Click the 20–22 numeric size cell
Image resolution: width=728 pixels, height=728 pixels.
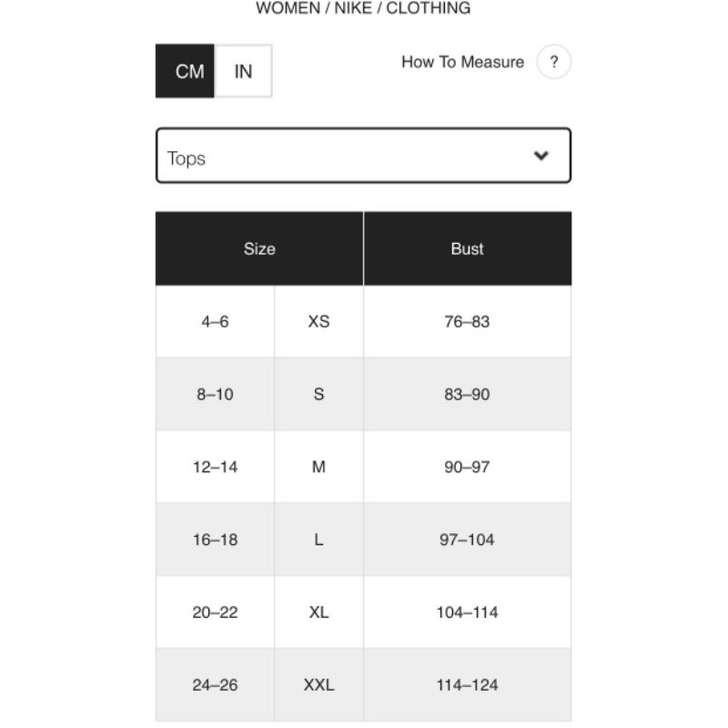pyautogui.click(x=215, y=612)
